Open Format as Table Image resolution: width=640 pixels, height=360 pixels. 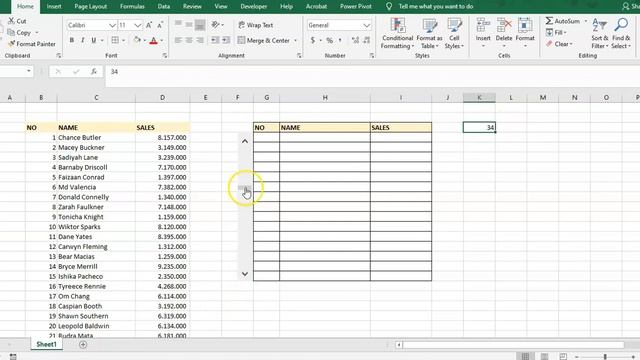pos(429,33)
